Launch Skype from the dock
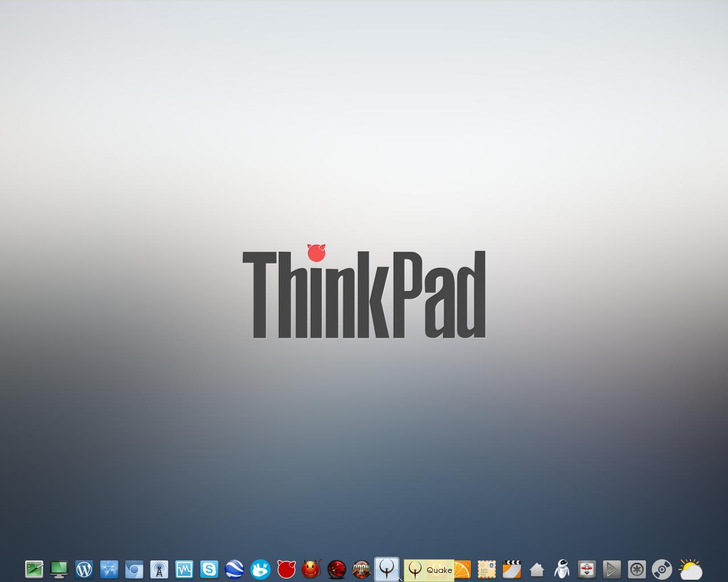The width and height of the screenshot is (728, 582). tap(209, 569)
